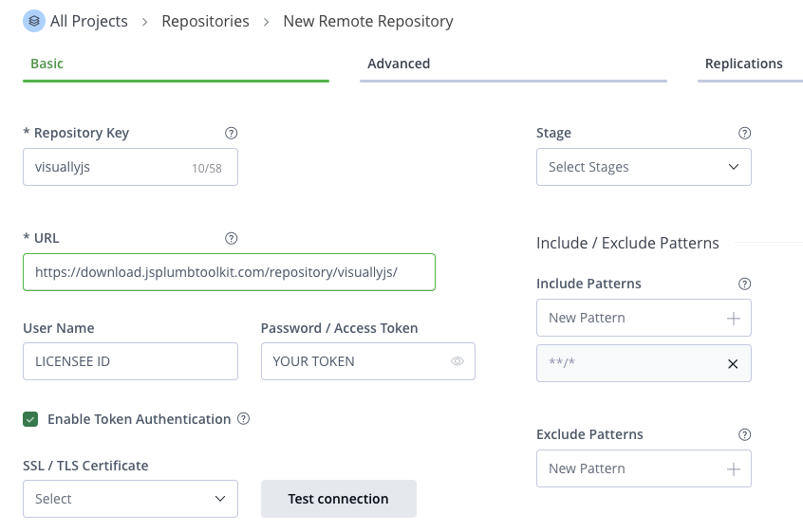Focus the Repository Key field
This screenshot has height=532, width=803.
pos(131,167)
